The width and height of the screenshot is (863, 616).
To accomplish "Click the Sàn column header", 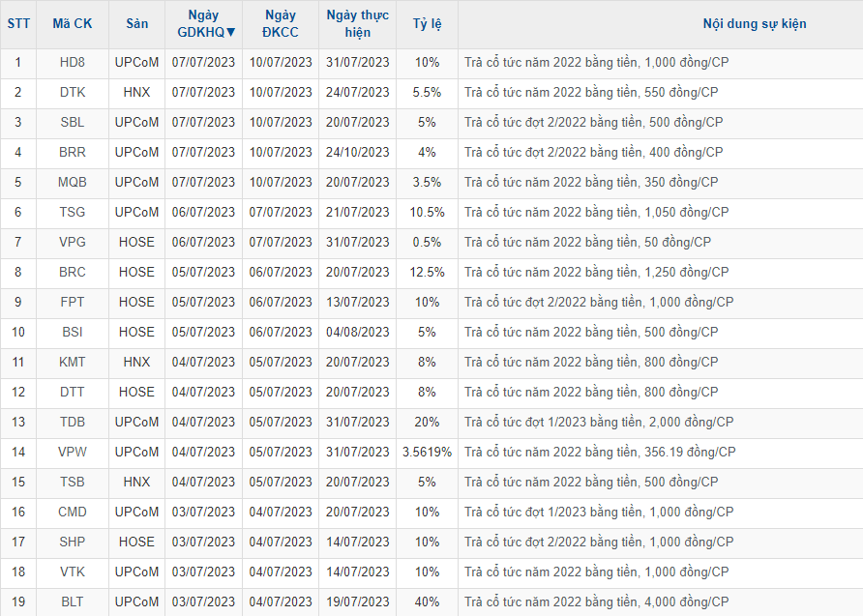I will click(x=136, y=24).
